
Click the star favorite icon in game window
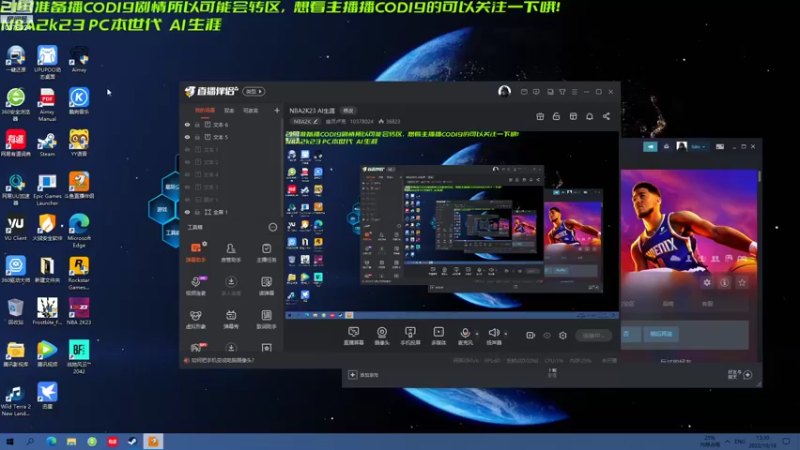tap(742, 282)
